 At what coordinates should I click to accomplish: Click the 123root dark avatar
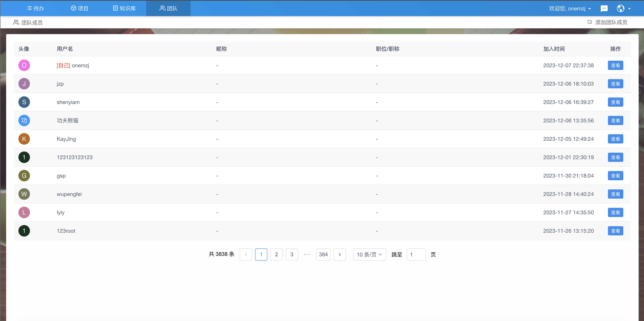point(24,231)
